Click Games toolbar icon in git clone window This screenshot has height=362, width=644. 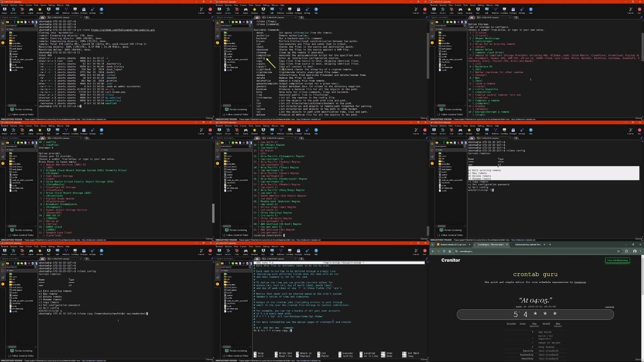(x=31, y=10)
